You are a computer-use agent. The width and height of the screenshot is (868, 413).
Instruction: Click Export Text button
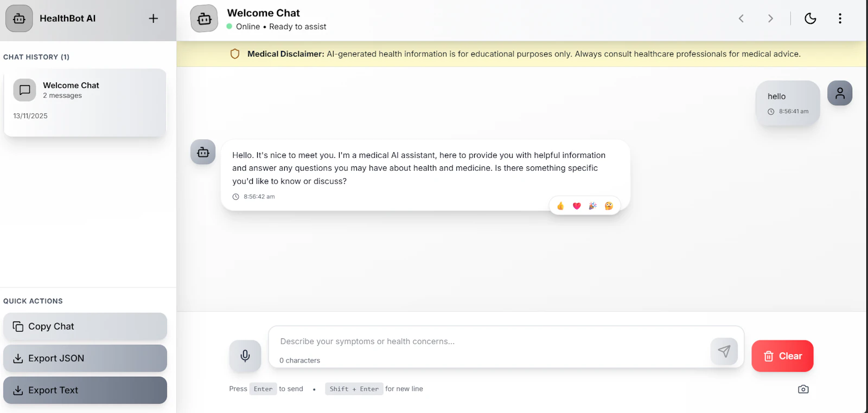pyautogui.click(x=85, y=390)
